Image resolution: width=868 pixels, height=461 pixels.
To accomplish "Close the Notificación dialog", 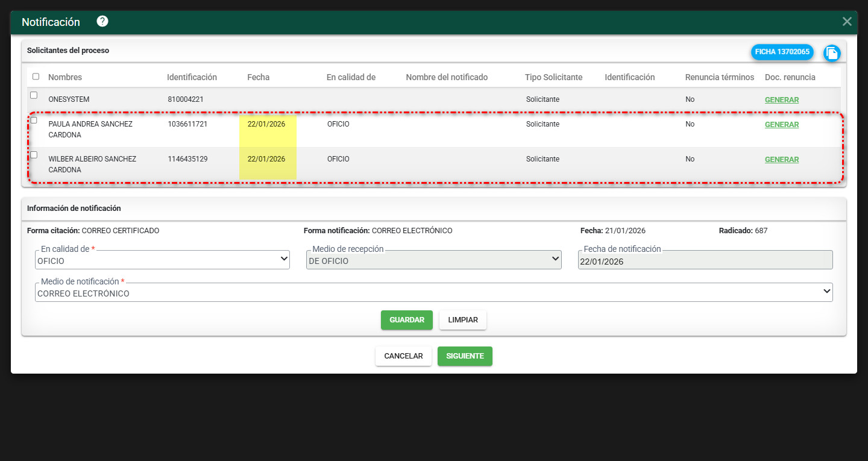I will pyautogui.click(x=847, y=22).
